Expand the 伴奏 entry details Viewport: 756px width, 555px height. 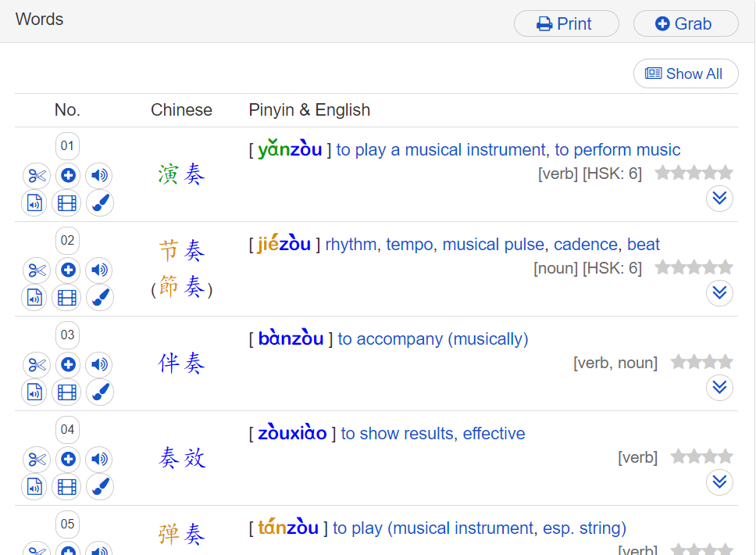click(719, 388)
